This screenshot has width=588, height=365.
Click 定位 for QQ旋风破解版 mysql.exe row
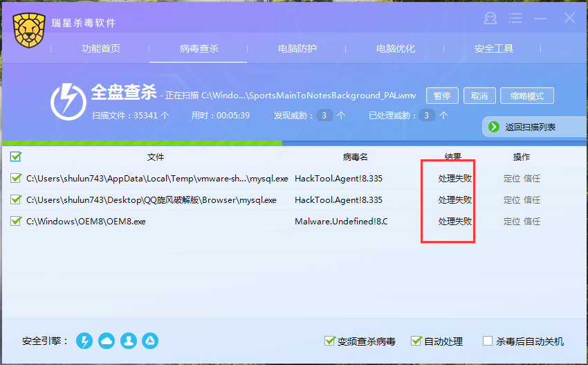(512, 199)
